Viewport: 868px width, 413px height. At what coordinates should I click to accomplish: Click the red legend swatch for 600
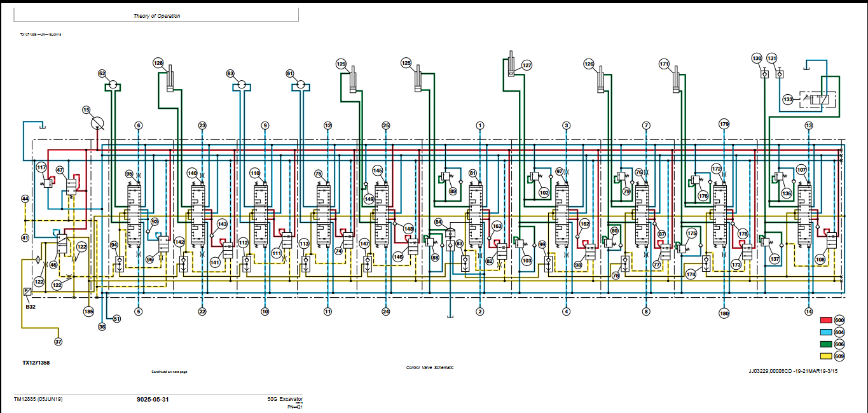tap(826, 320)
